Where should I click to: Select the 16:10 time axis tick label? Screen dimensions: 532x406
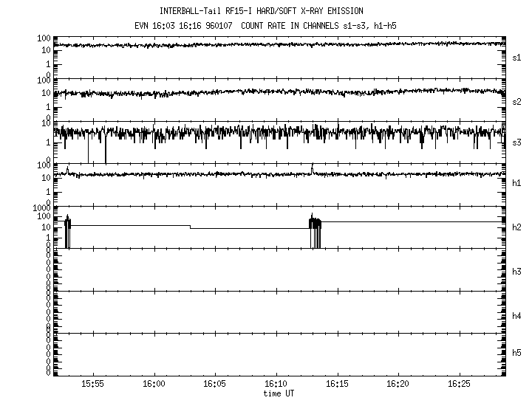point(276,385)
